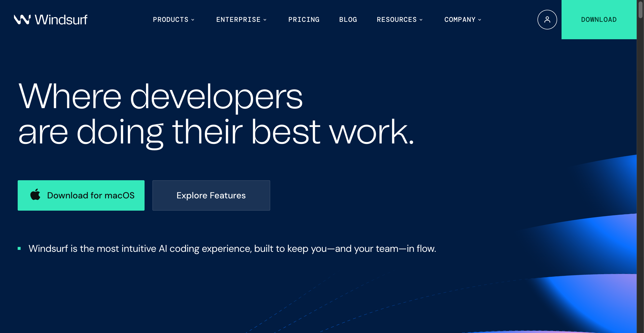Expand the Resources chevron arrow
Image resolution: width=644 pixels, height=333 pixels.
[x=421, y=20]
